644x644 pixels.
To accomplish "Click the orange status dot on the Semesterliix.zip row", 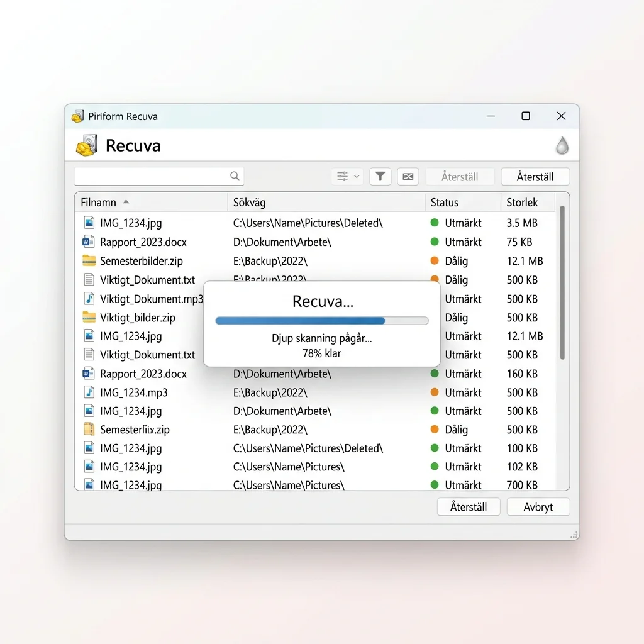I will pyautogui.click(x=435, y=429).
